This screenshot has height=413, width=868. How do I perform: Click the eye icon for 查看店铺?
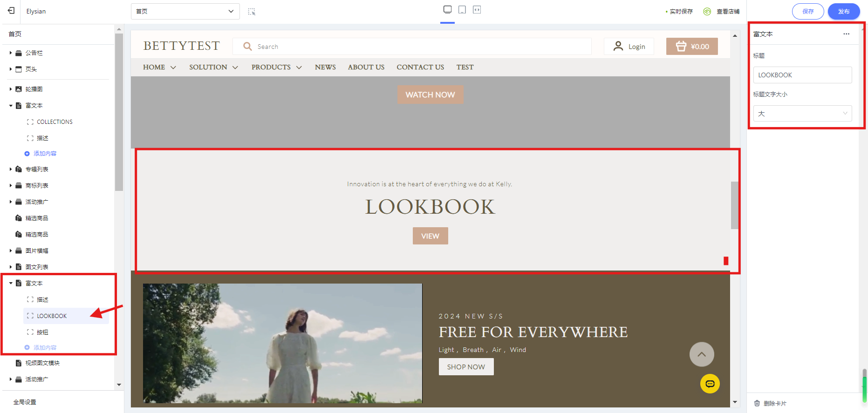707,12
